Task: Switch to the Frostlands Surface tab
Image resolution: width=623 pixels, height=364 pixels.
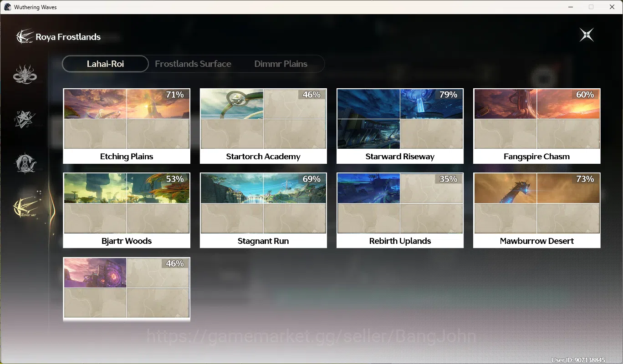Action: tap(193, 64)
